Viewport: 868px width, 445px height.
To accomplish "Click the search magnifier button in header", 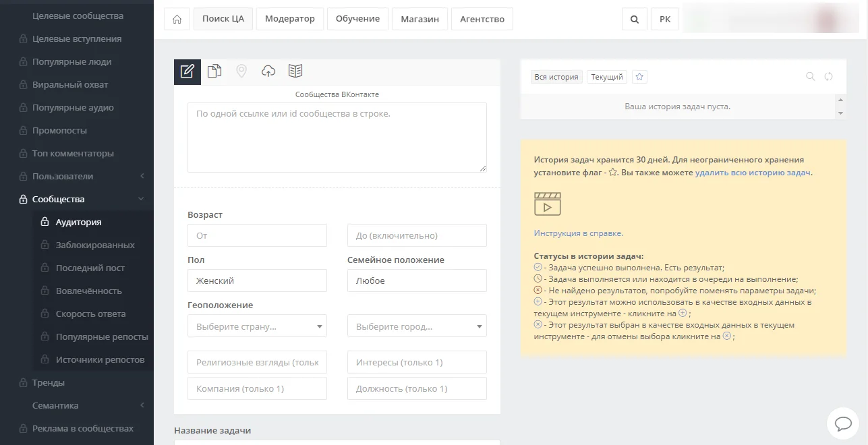I will (634, 19).
